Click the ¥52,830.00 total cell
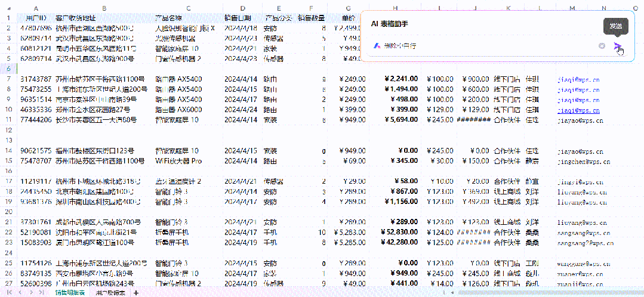 pos(395,232)
